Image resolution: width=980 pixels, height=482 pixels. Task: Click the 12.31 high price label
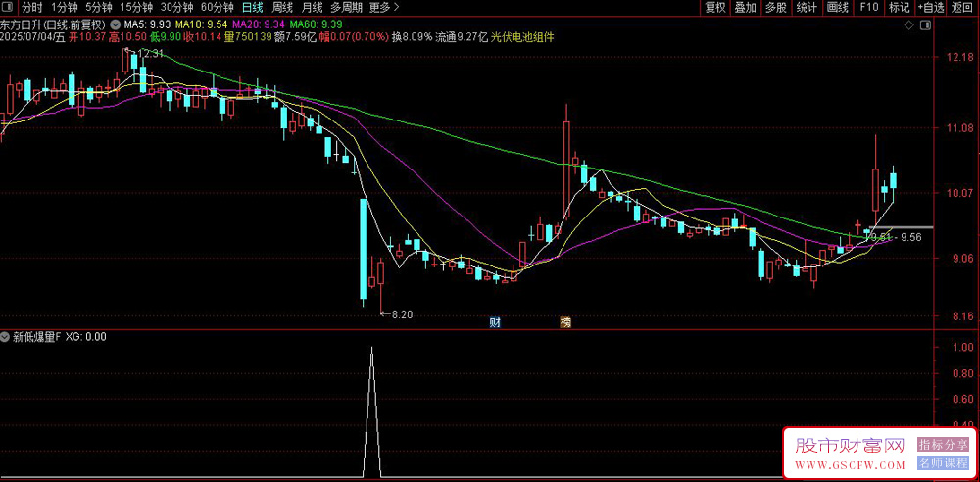point(149,54)
